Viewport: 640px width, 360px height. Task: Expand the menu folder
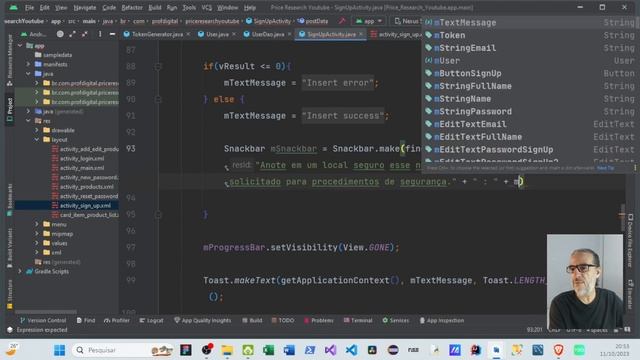[37, 224]
